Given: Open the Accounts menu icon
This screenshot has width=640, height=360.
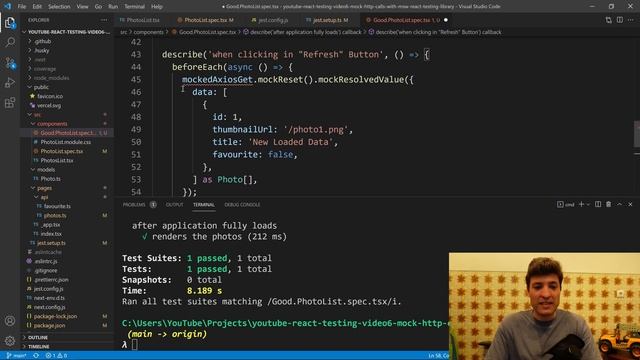Looking at the screenshot, I should pos(10,321).
